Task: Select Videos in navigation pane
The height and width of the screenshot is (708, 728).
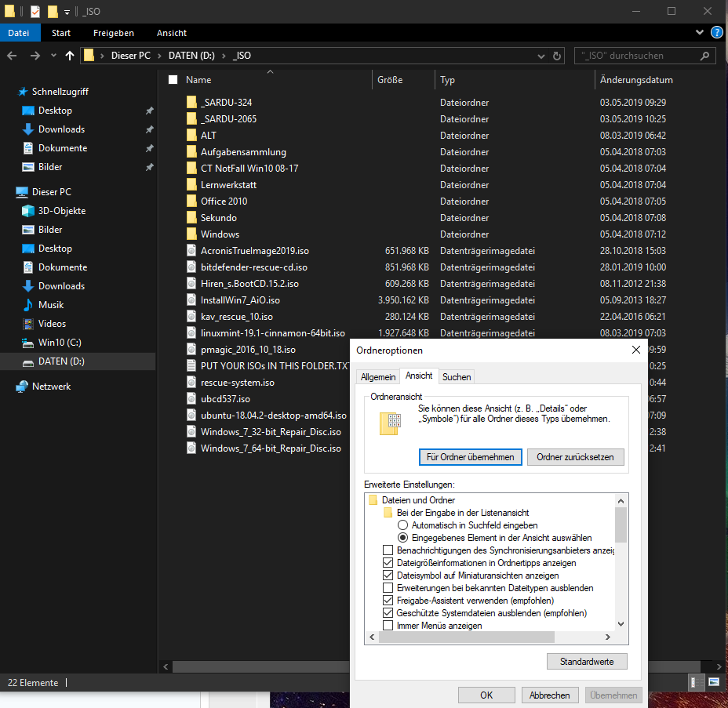Action: point(52,323)
